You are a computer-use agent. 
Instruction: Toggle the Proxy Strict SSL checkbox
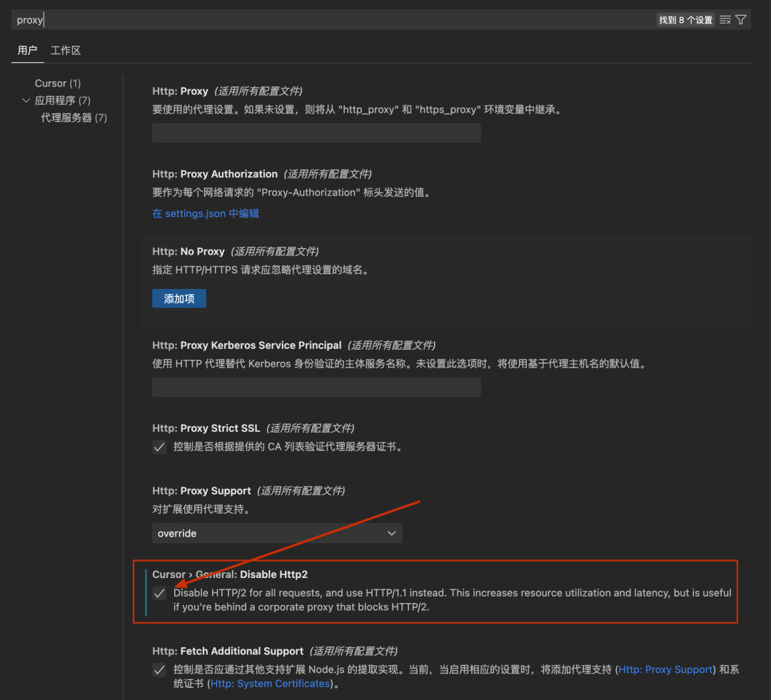coord(158,447)
